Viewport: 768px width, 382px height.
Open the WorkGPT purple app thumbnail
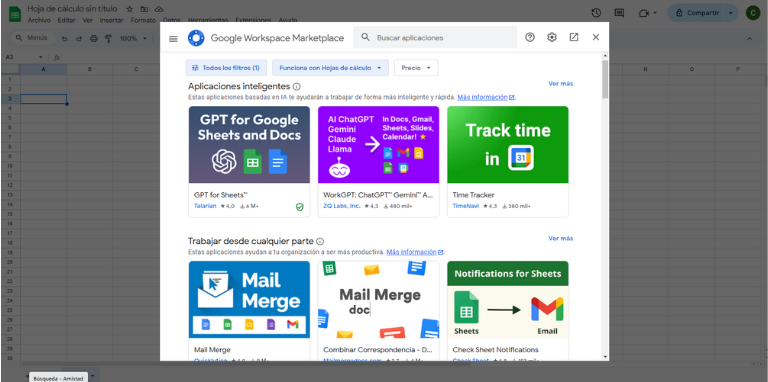pyautogui.click(x=378, y=144)
